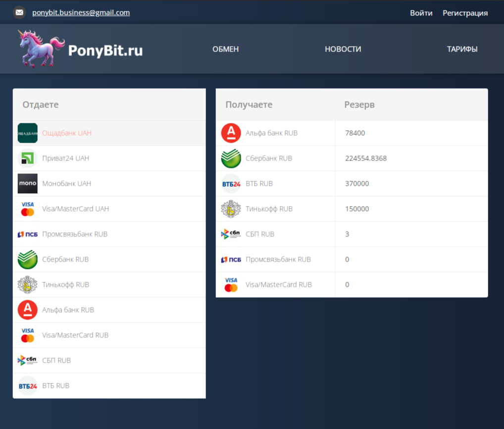This screenshot has height=429, width=504.
Task: Click Сбербанк icon in Получаете table
Action: [231, 158]
